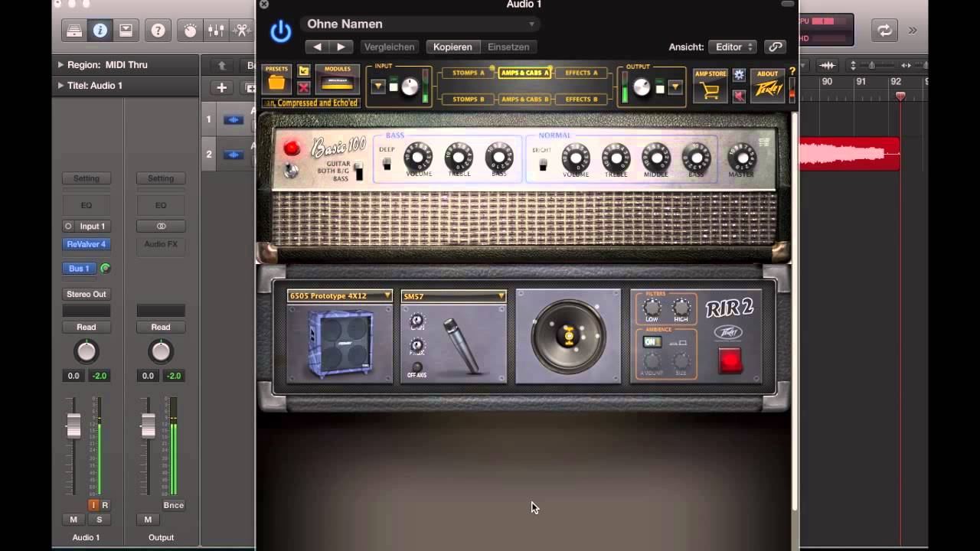Select the Effects B tab
Viewport: 980px width, 551px height.
582,99
